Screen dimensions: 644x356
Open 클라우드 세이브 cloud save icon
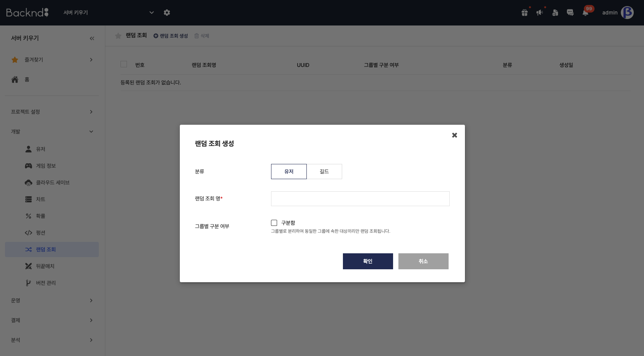click(x=29, y=183)
